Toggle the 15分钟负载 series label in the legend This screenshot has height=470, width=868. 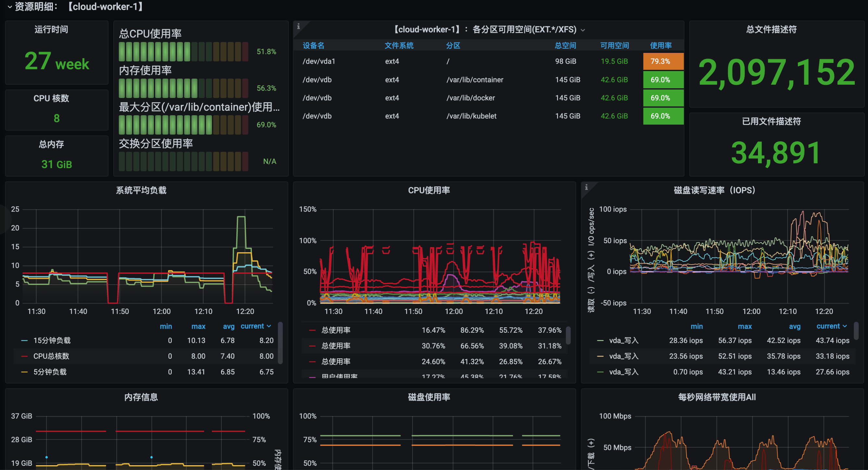pos(52,340)
